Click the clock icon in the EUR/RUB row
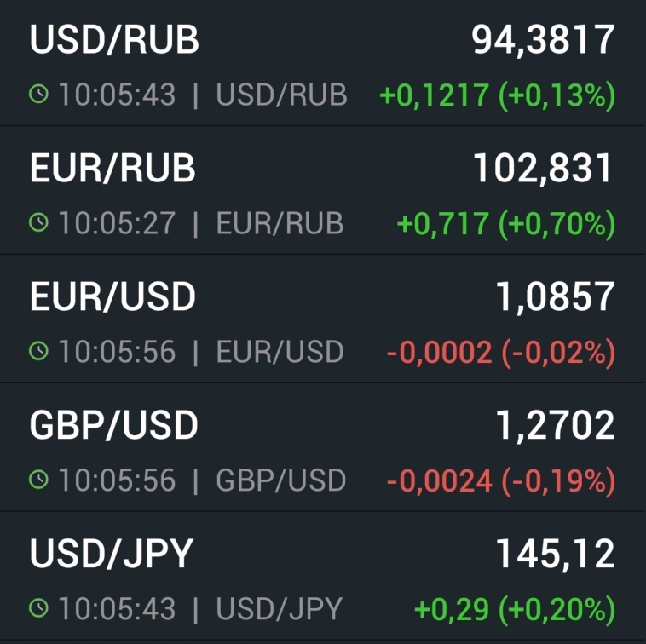 click(x=38, y=224)
